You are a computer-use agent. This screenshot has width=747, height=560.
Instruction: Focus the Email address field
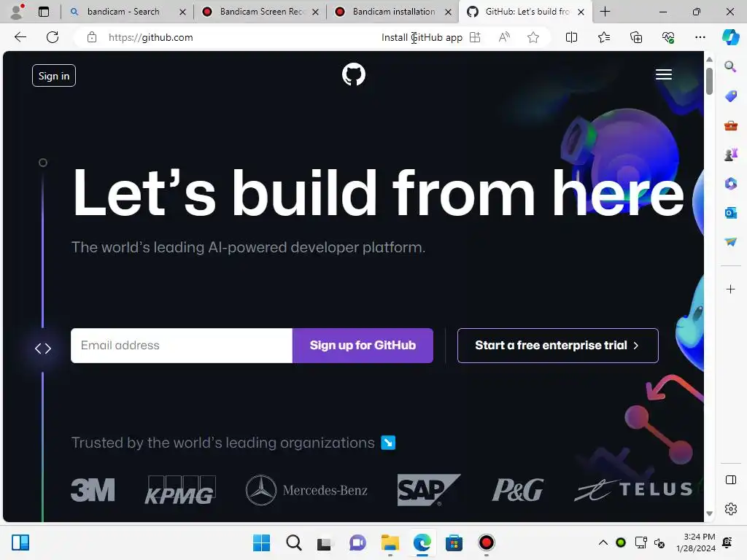182,345
